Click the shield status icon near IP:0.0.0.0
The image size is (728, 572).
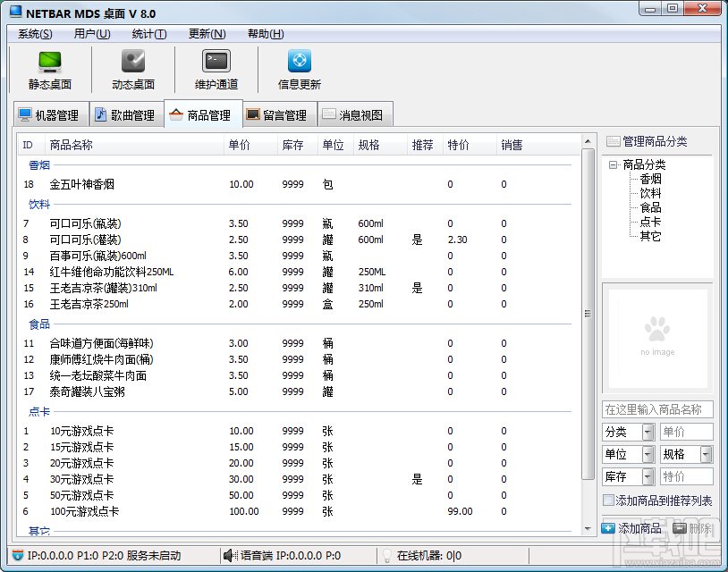(x=18, y=555)
